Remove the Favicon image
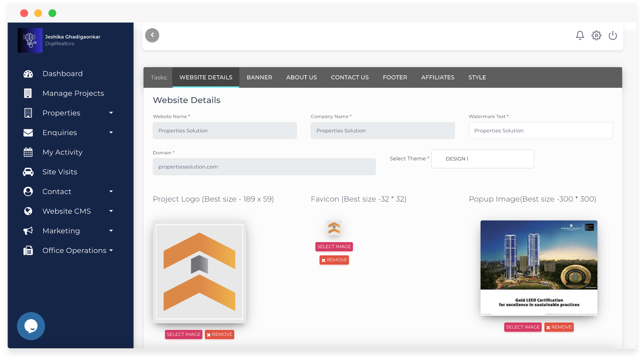 334,260
